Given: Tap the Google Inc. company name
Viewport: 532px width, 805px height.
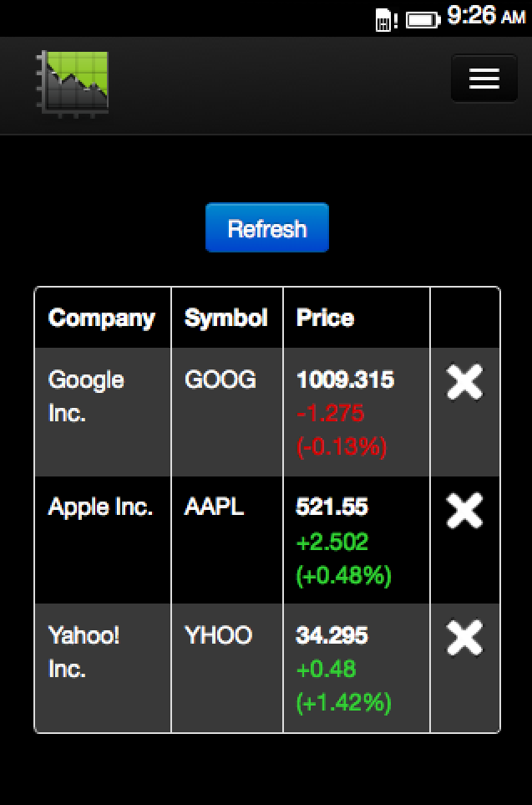Looking at the screenshot, I should pyautogui.click(x=86, y=396).
